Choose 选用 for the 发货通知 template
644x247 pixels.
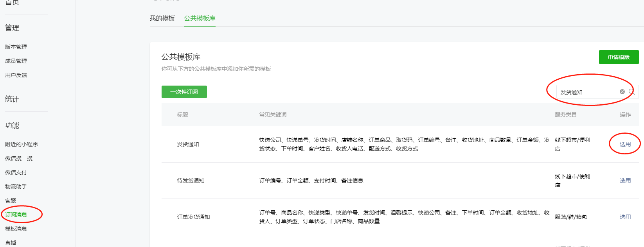tap(625, 144)
